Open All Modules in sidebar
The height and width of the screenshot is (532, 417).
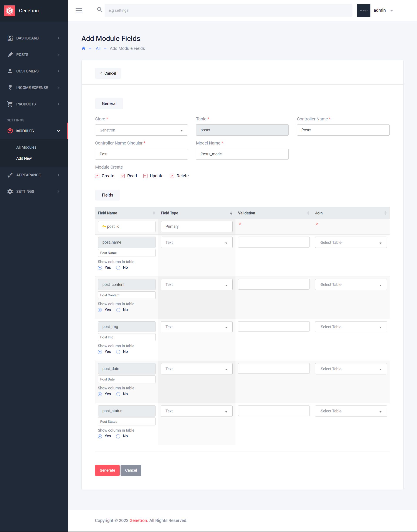[x=26, y=147]
